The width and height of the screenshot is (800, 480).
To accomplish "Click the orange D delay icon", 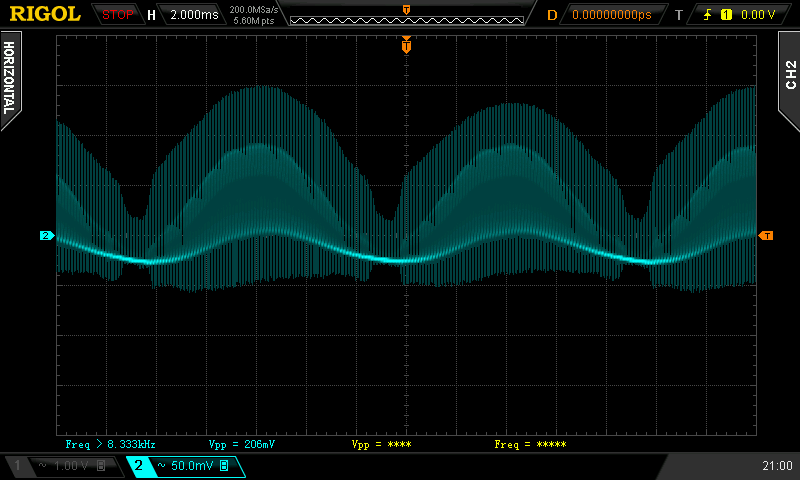I will click(x=552, y=15).
